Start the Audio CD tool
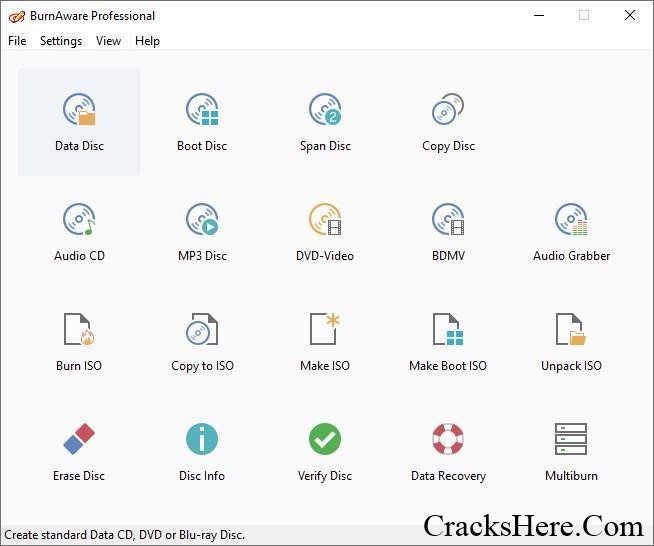The width and height of the screenshot is (654, 546). 79,232
